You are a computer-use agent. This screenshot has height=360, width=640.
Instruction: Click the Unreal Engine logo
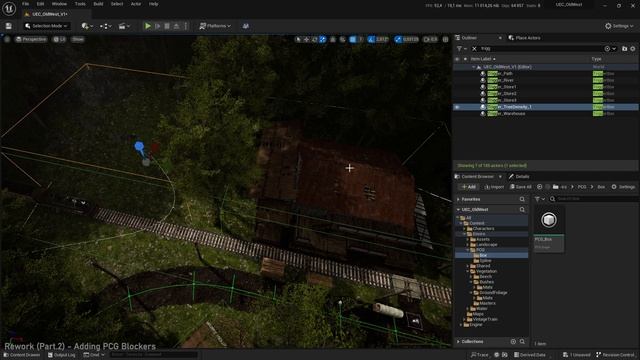click(x=9, y=8)
